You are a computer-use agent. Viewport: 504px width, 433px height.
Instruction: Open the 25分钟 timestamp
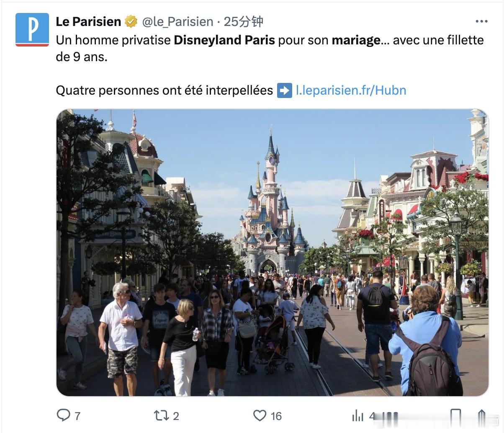243,22
